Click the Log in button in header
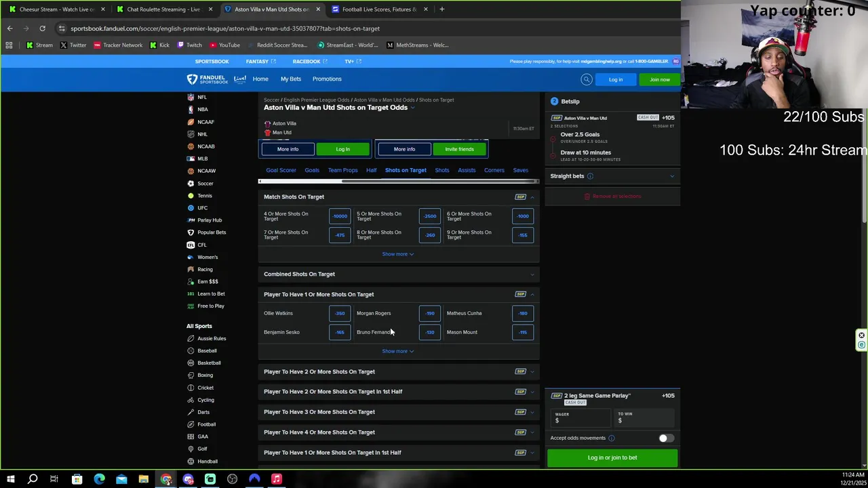This screenshot has width=868, height=488. [616, 79]
